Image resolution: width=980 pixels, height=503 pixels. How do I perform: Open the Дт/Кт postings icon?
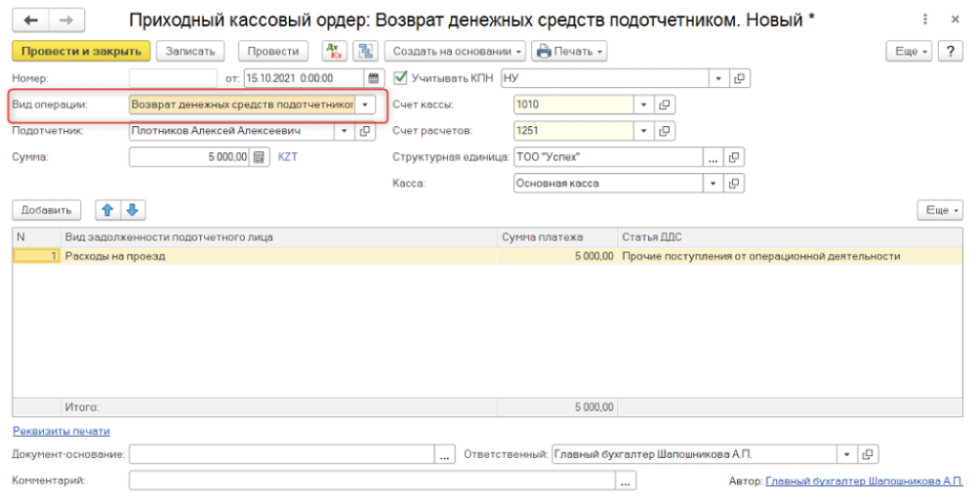pyautogui.click(x=334, y=51)
